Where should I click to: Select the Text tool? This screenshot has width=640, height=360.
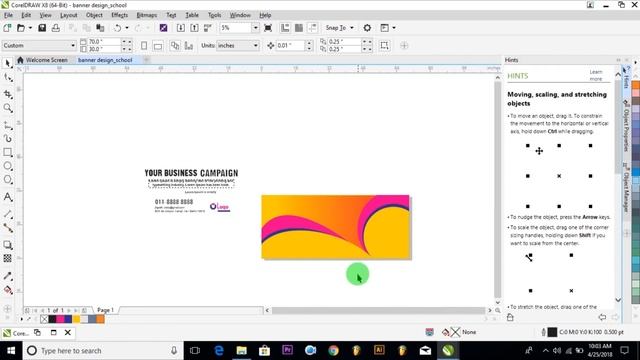point(7,197)
